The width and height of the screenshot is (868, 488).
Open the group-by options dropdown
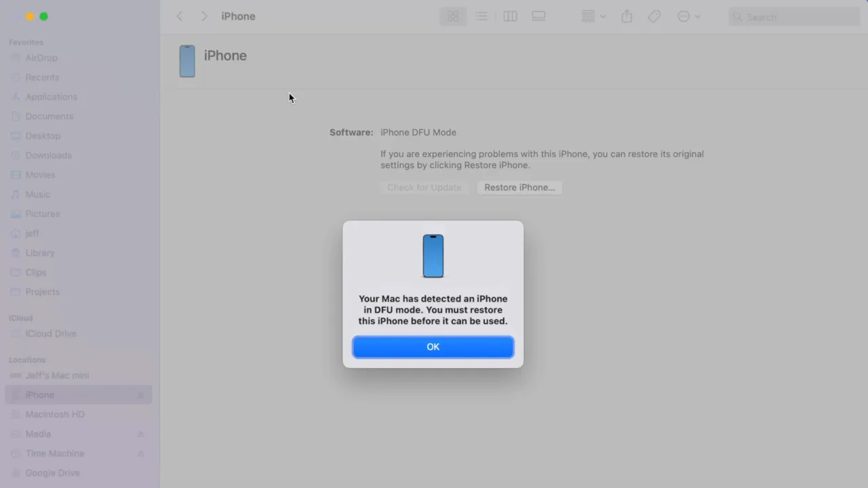(593, 16)
